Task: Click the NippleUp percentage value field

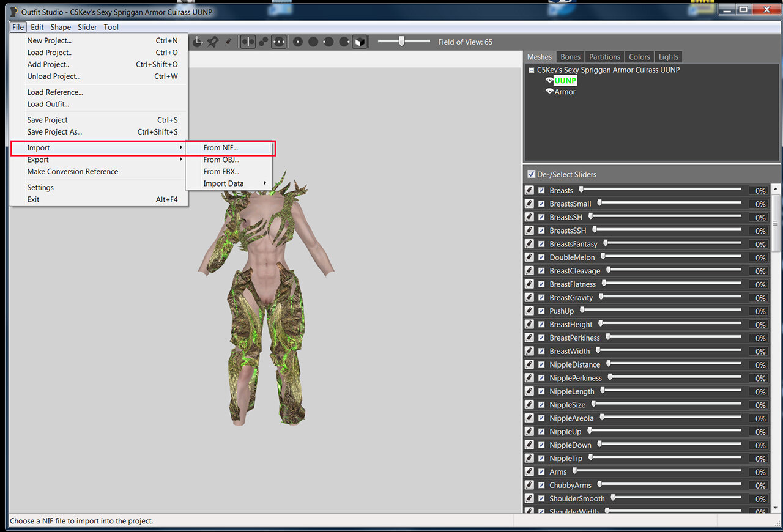Action: [x=759, y=432]
